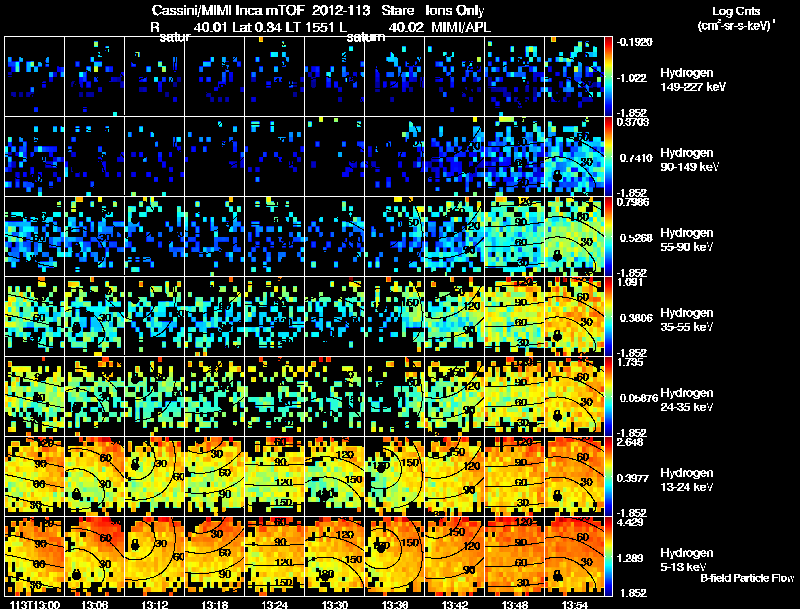Image resolution: width=800 pixels, height=609 pixels.
Task: Click the Hydrogen 35-55 keV row label
Action: click(x=686, y=320)
